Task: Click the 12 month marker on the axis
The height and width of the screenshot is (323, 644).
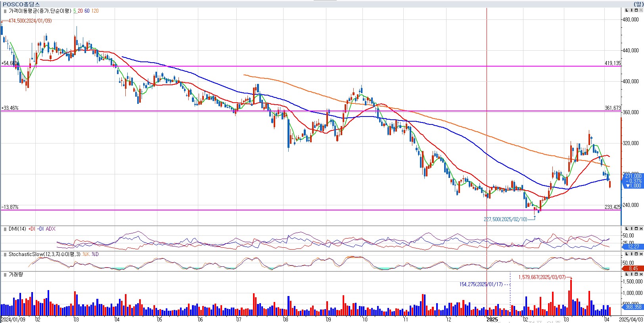Action: pyautogui.click(x=448, y=319)
